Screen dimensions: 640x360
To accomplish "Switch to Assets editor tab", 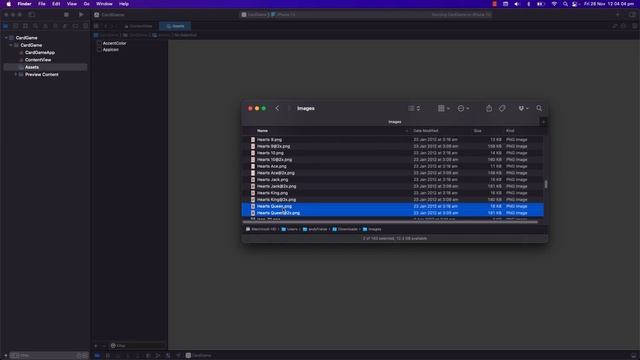I will pyautogui.click(x=175, y=26).
